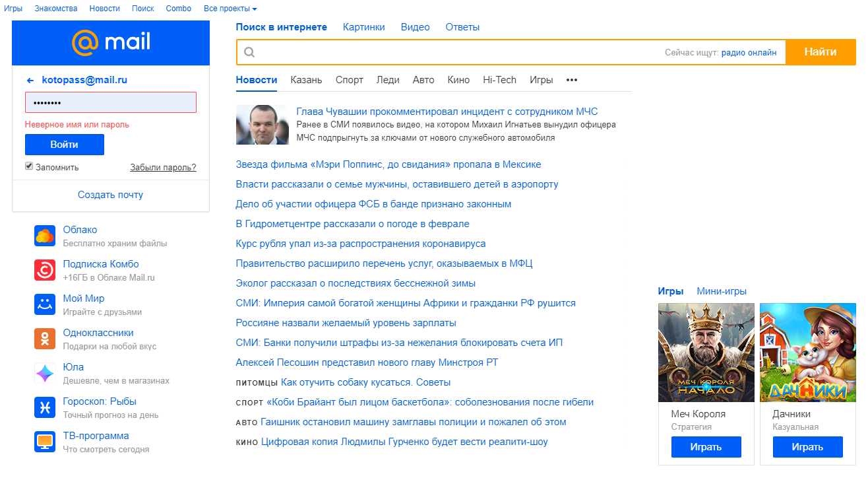This screenshot has width=868, height=480.
Task: Open the Забыли пароль? link
Action: [x=163, y=168]
